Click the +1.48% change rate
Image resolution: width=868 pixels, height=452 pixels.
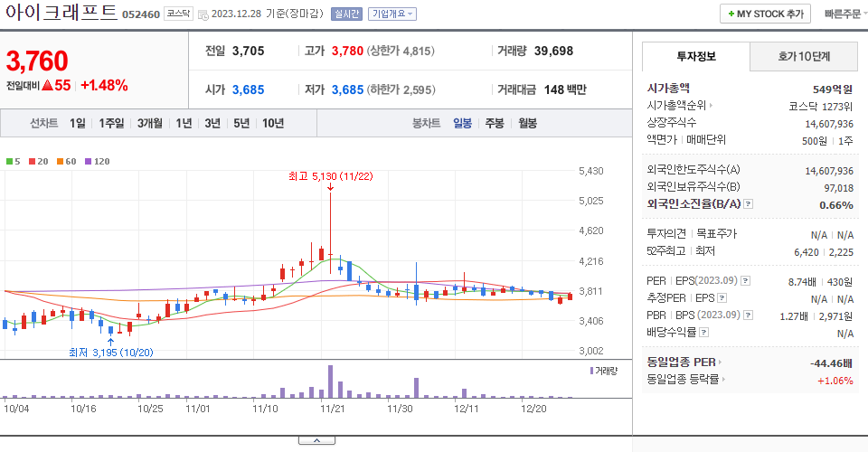[104, 85]
